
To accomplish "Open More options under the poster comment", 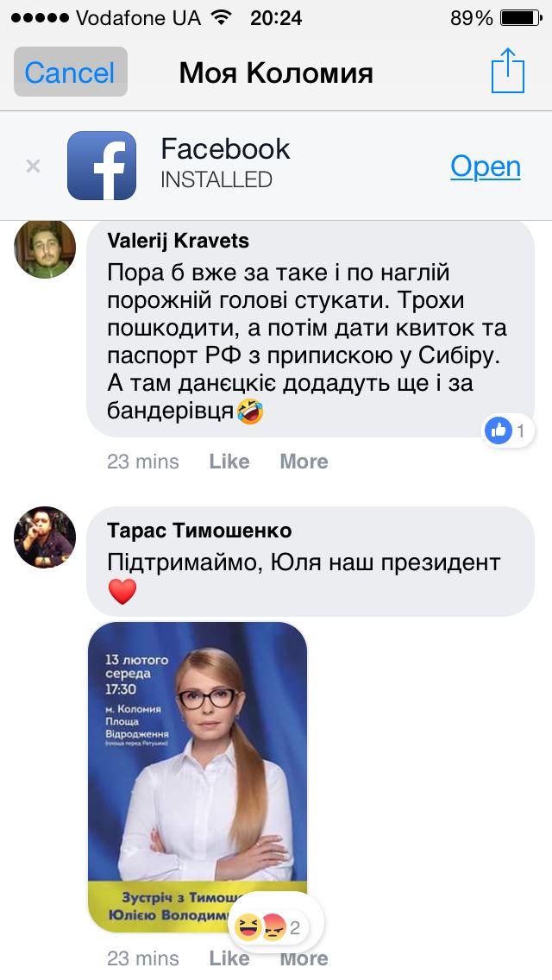I will (304, 958).
